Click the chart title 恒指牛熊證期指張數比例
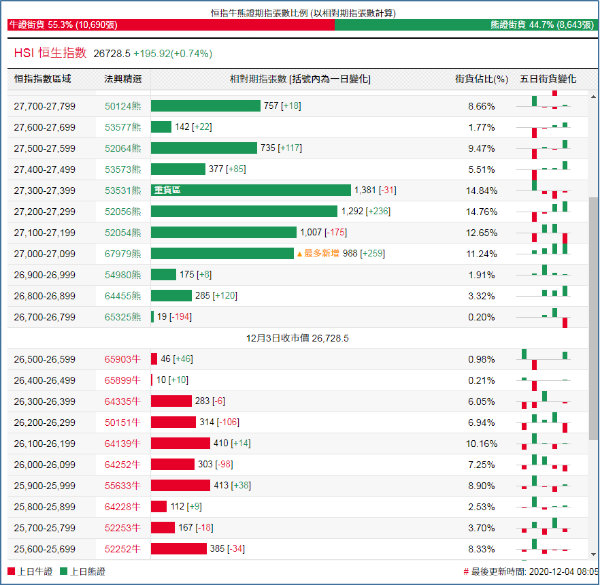Screen dimensions: 600x585 pyautogui.click(x=303, y=13)
